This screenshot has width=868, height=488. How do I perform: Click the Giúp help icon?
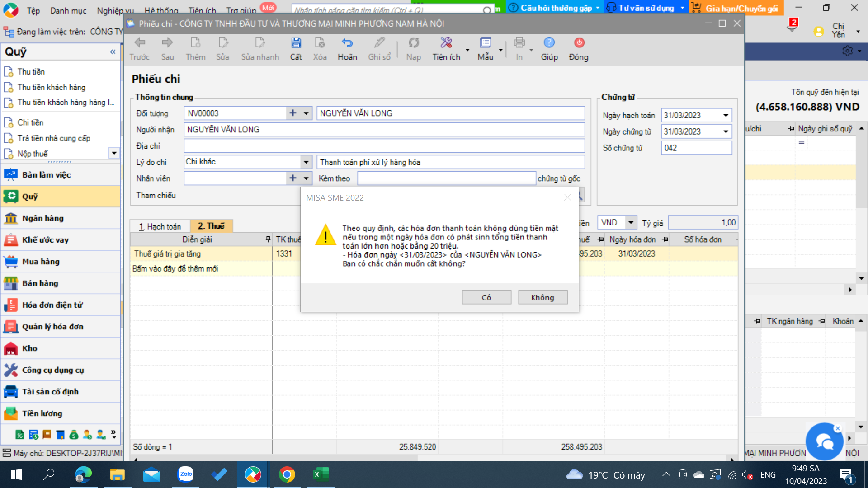(549, 42)
